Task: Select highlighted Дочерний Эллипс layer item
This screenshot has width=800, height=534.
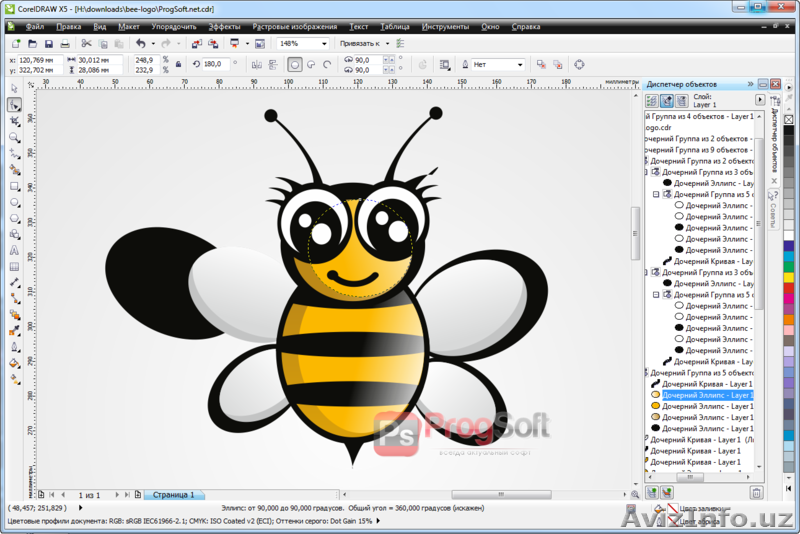Action: (x=706, y=395)
